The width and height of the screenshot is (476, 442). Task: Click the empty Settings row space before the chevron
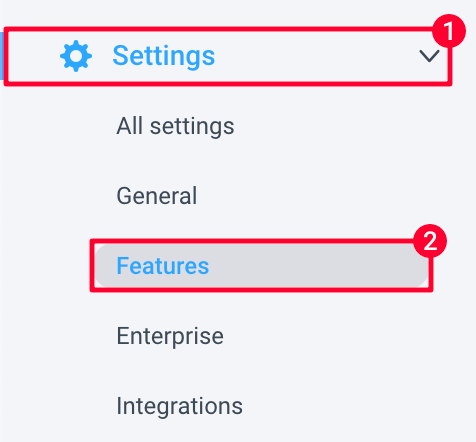tap(317, 56)
